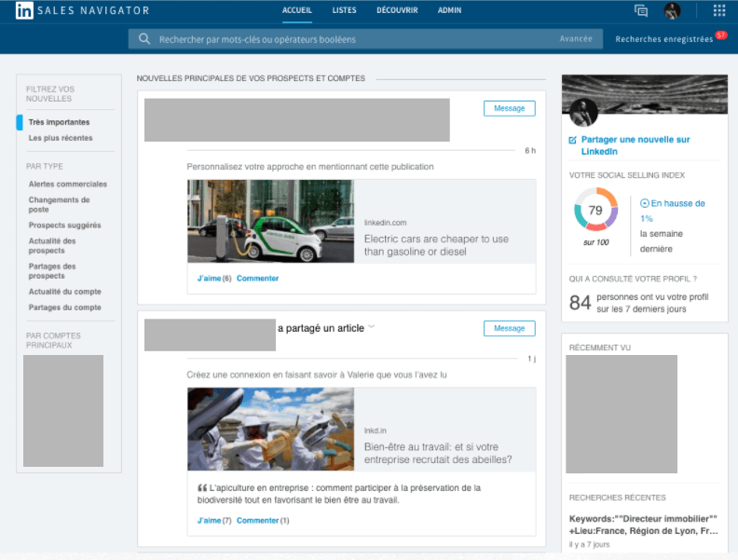The image size is (738, 560).
Task: Open the messaging inbox icon
Action: pos(640,10)
